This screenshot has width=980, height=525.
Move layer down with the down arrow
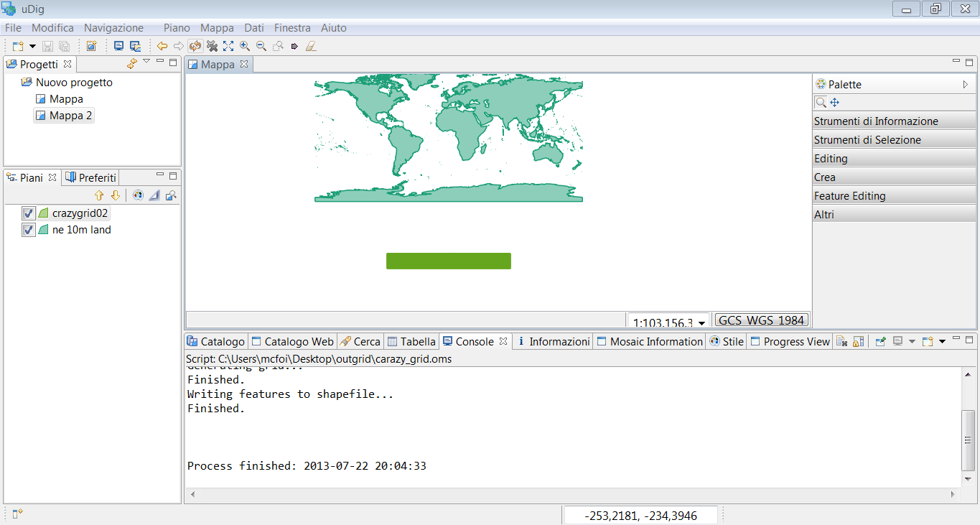pyautogui.click(x=115, y=195)
